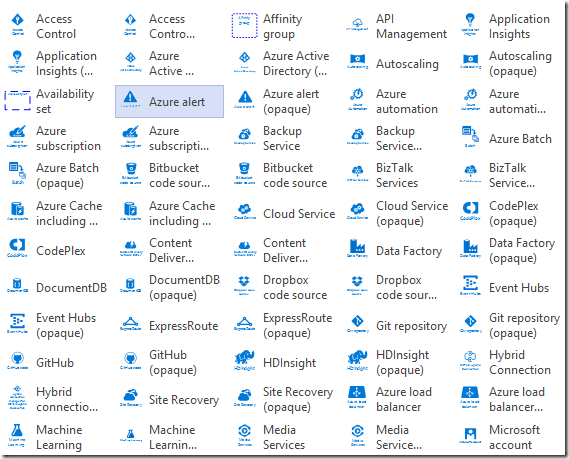Select the Data Factory (opaque) icon
569x459 pixels.
point(471,248)
